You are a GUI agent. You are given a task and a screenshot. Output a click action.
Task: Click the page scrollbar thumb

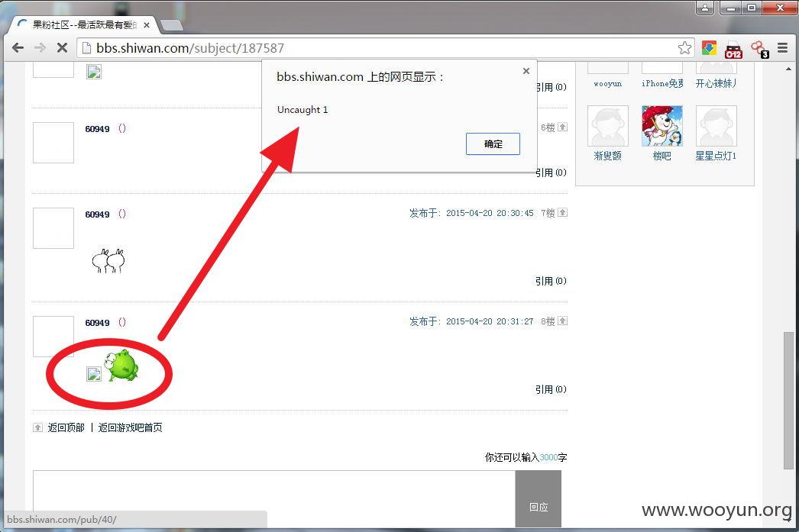788,400
